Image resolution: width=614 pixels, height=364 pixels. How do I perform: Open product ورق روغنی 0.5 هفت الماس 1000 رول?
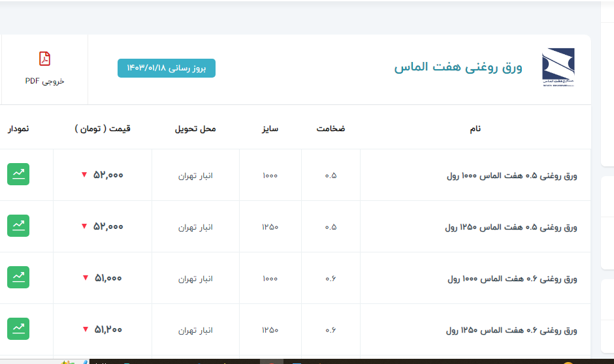pyautogui.click(x=511, y=175)
